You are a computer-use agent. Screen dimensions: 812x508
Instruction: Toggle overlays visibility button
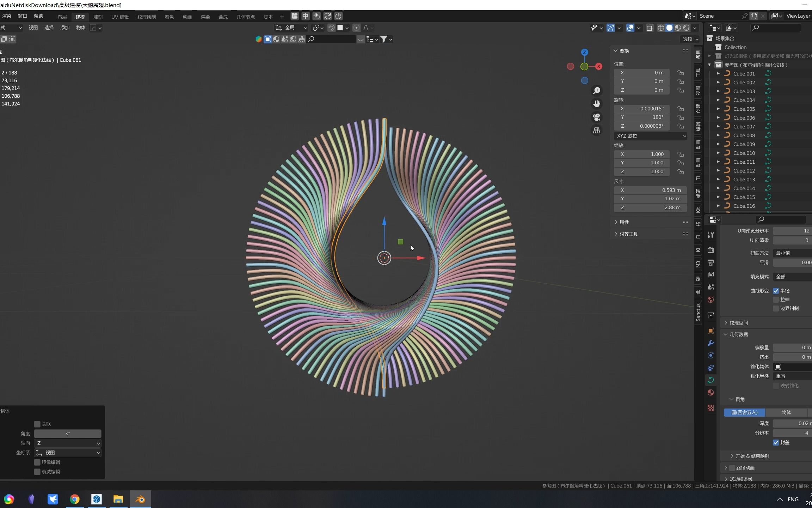coord(630,28)
